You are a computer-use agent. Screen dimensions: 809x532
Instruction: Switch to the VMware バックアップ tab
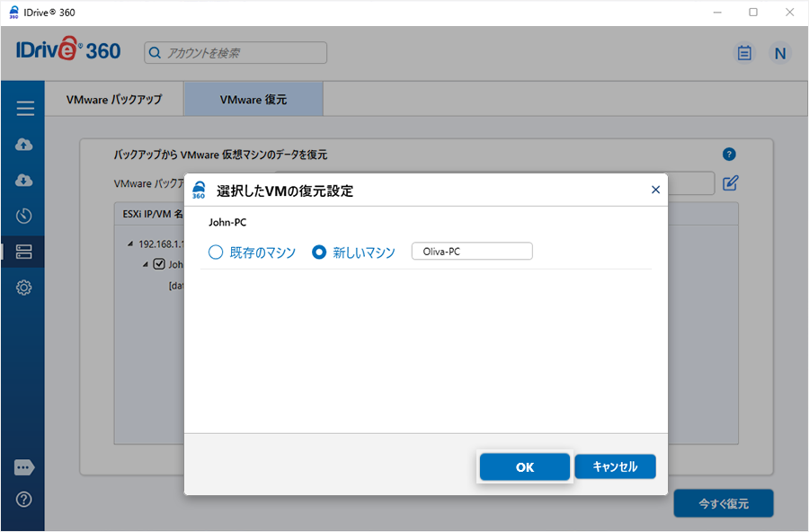[114, 100]
